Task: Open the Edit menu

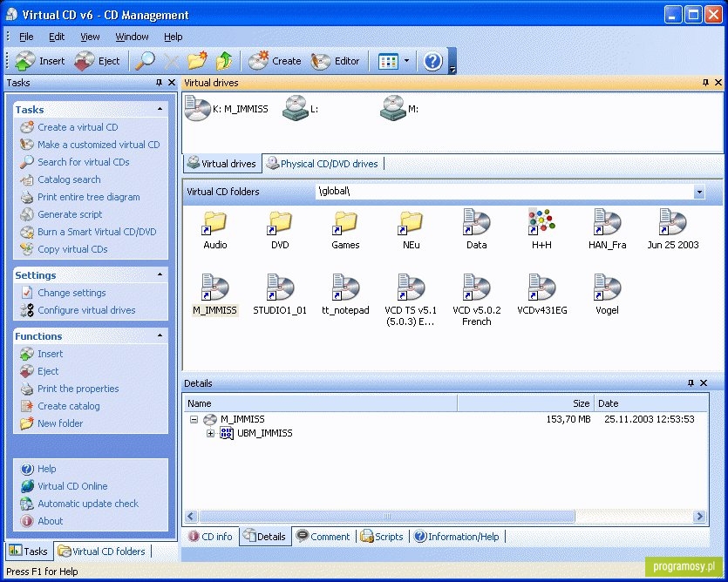Action: pyautogui.click(x=57, y=37)
